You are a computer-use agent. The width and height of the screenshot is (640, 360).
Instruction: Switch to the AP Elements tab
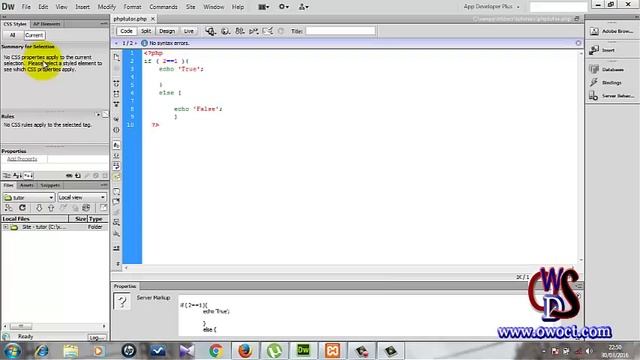click(x=46, y=24)
